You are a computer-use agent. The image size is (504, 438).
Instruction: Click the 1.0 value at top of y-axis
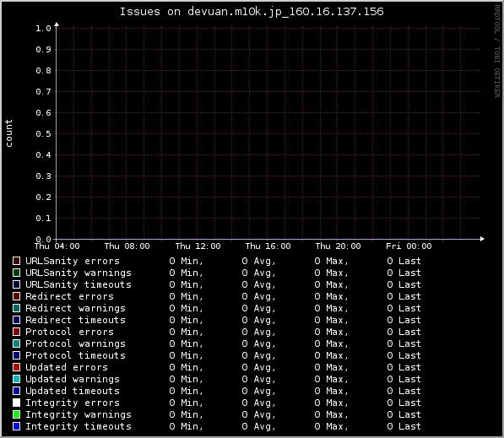click(x=43, y=29)
